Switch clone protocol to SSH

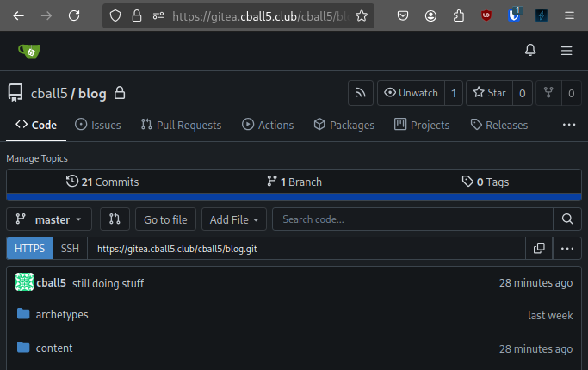(x=70, y=248)
